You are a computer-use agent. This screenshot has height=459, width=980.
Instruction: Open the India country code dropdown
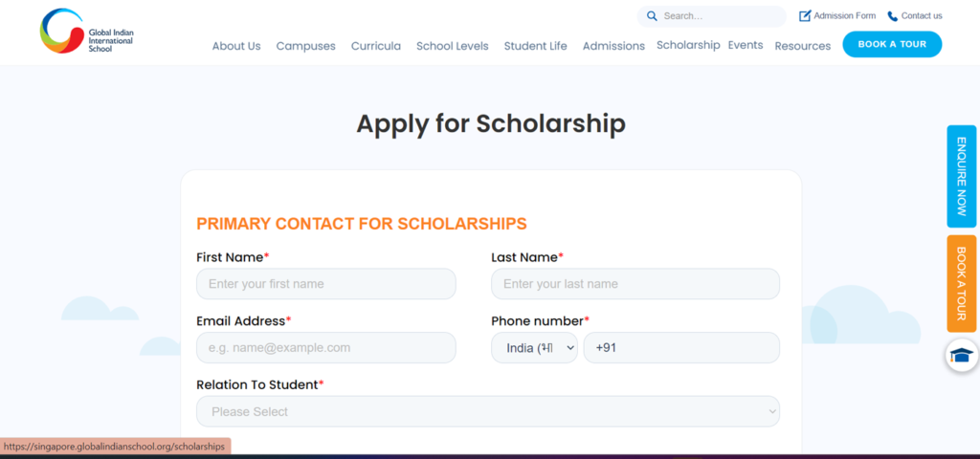[534, 348]
